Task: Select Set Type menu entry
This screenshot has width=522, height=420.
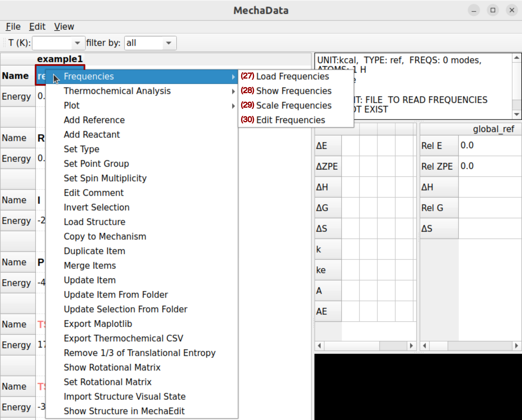Action: 142,149
